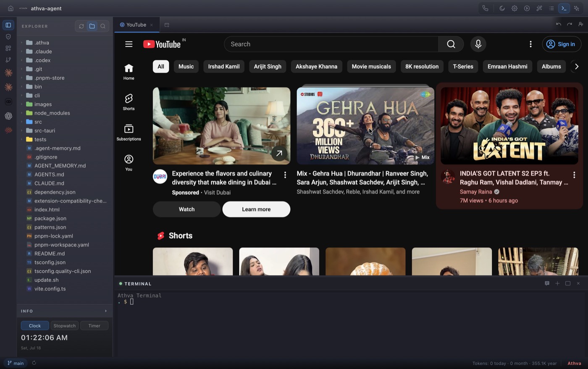Open the source control branch icon
The height and width of the screenshot is (369, 588).
[x=8, y=60]
